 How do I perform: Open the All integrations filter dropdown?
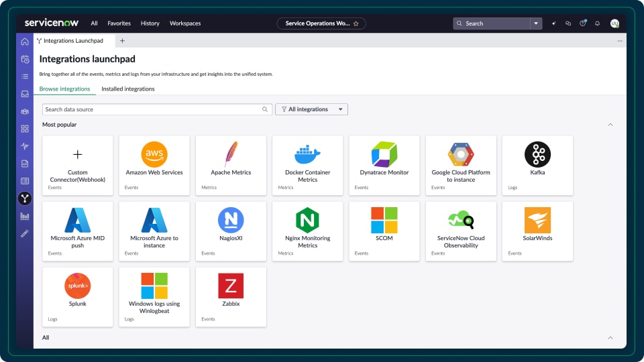click(311, 109)
